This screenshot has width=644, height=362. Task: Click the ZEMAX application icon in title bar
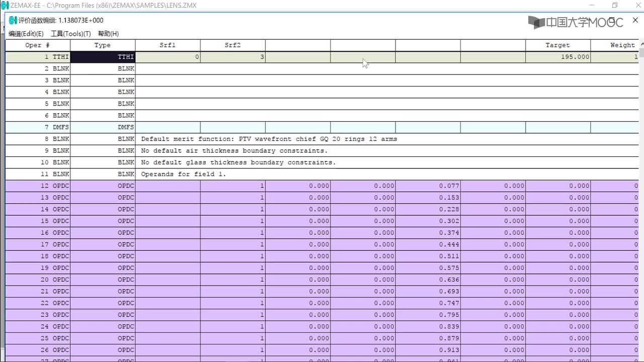click(5, 6)
